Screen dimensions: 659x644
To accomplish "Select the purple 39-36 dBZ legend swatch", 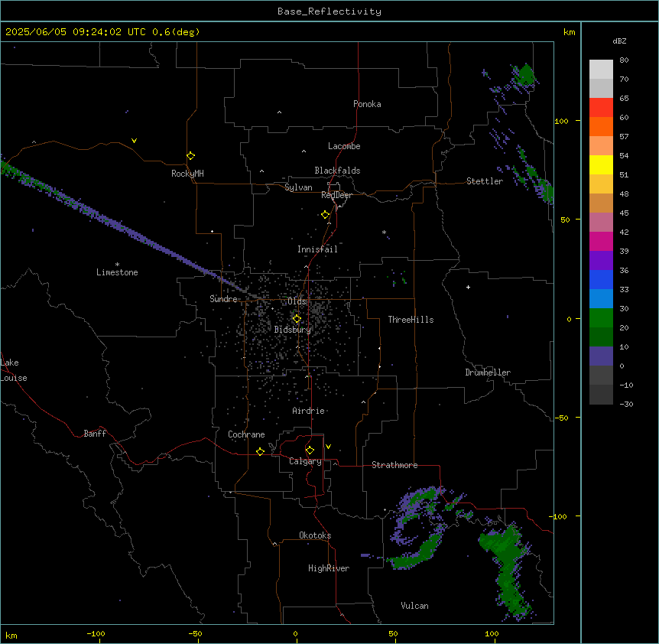I will [601, 260].
